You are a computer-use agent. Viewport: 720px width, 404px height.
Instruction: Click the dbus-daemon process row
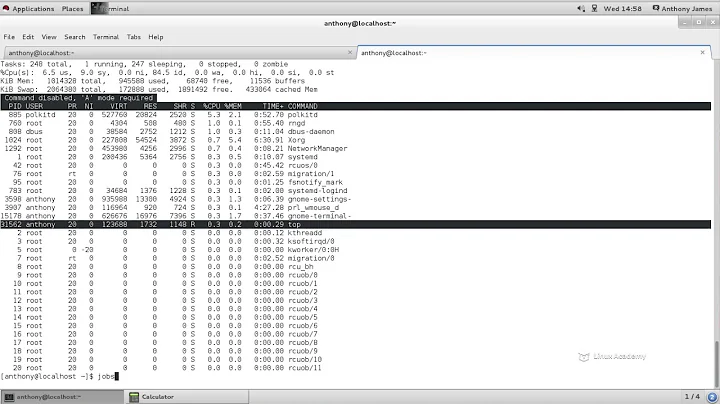(355, 131)
